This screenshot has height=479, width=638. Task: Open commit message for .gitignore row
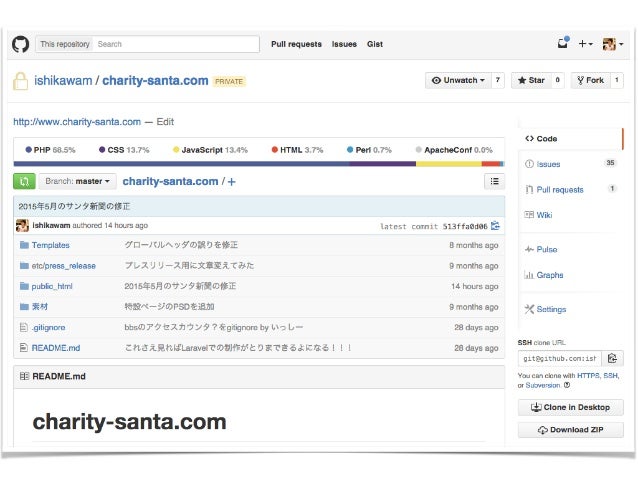click(x=214, y=327)
